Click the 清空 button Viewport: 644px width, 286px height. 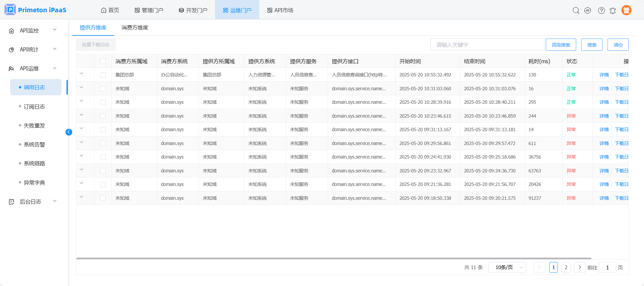[x=618, y=45]
